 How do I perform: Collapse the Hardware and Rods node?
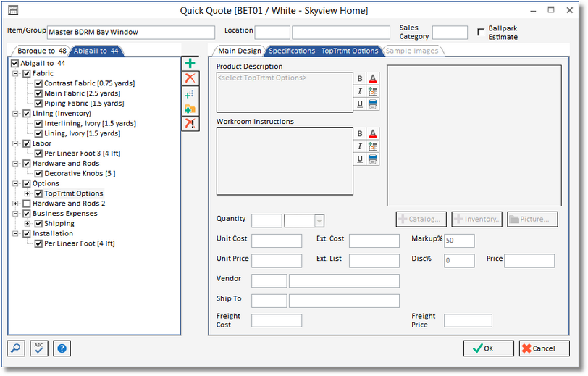[x=15, y=164]
